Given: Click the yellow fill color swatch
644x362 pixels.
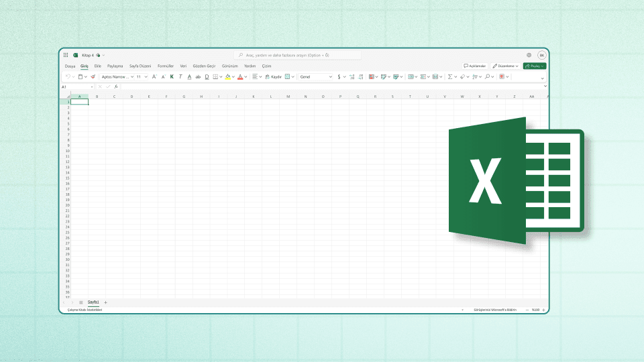Looking at the screenshot, I should point(227,77).
